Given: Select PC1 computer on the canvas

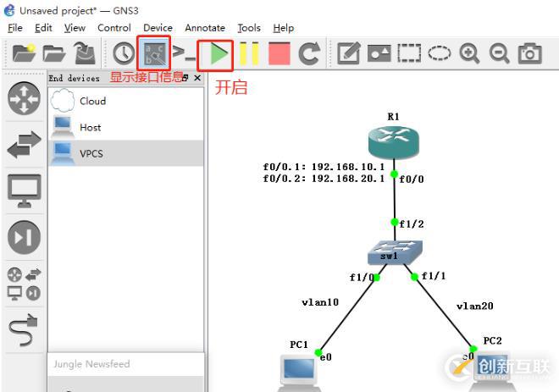Looking at the screenshot, I should (x=299, y=373).
